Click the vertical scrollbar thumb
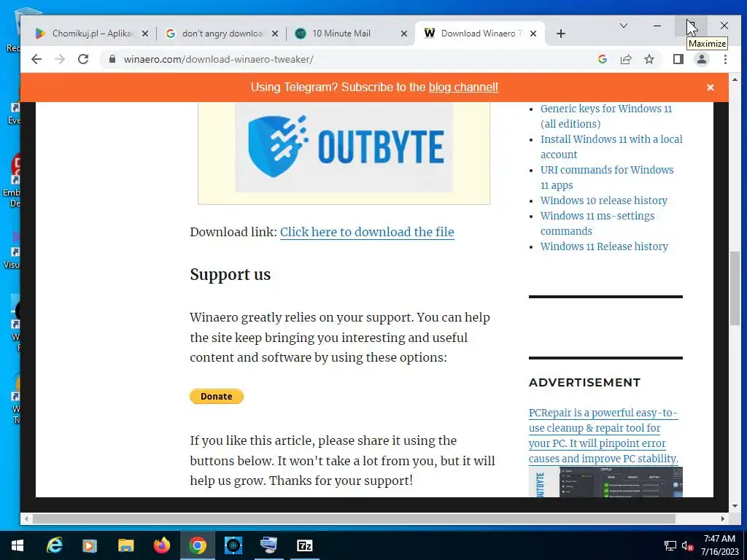 pyautogui.click(x=734, y=288)
